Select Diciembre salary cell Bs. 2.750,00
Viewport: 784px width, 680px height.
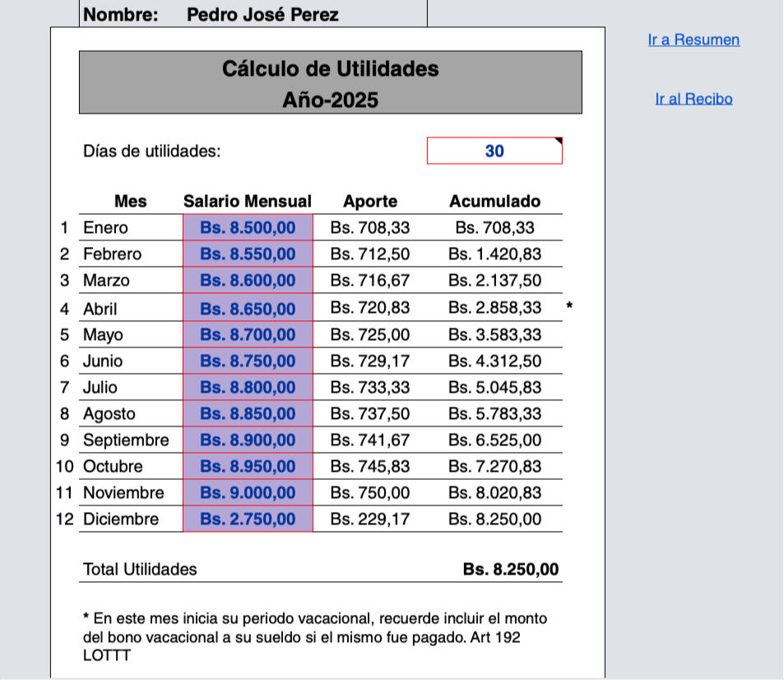coord(248,519)
